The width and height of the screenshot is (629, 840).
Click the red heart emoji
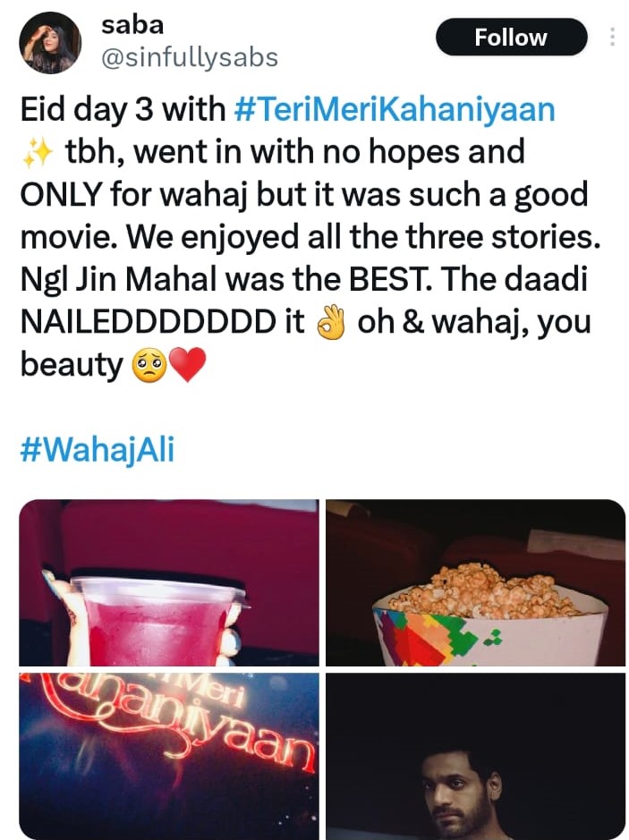(x=187, y=364)
